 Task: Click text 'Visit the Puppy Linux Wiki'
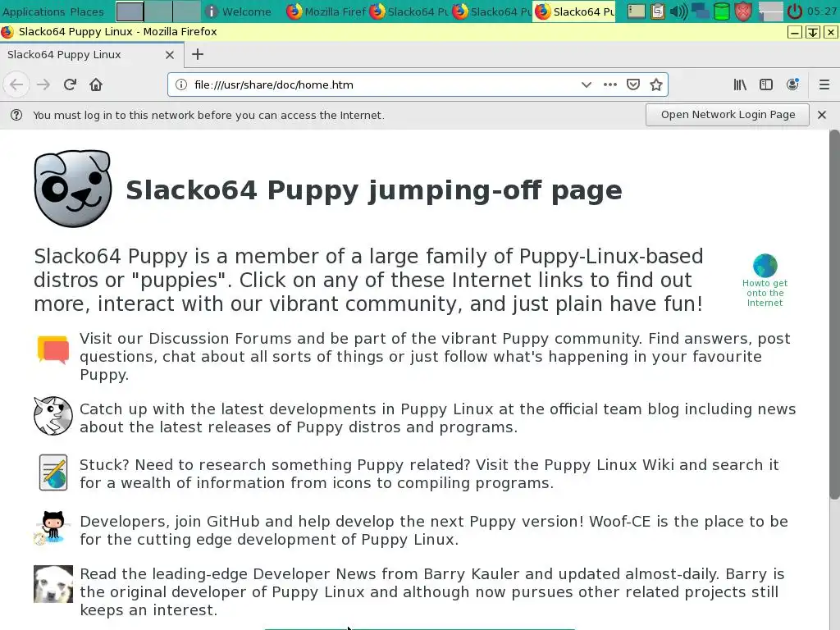pos(575,465)
